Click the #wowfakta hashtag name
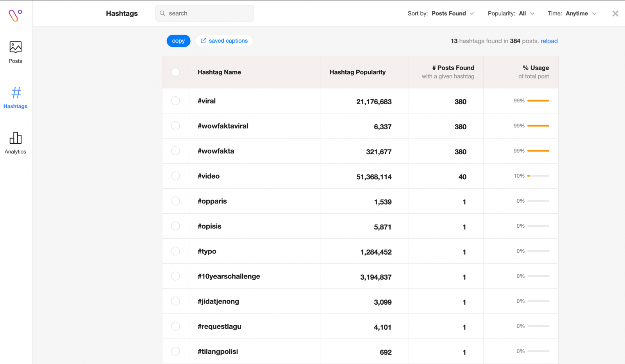 point(216,151)
